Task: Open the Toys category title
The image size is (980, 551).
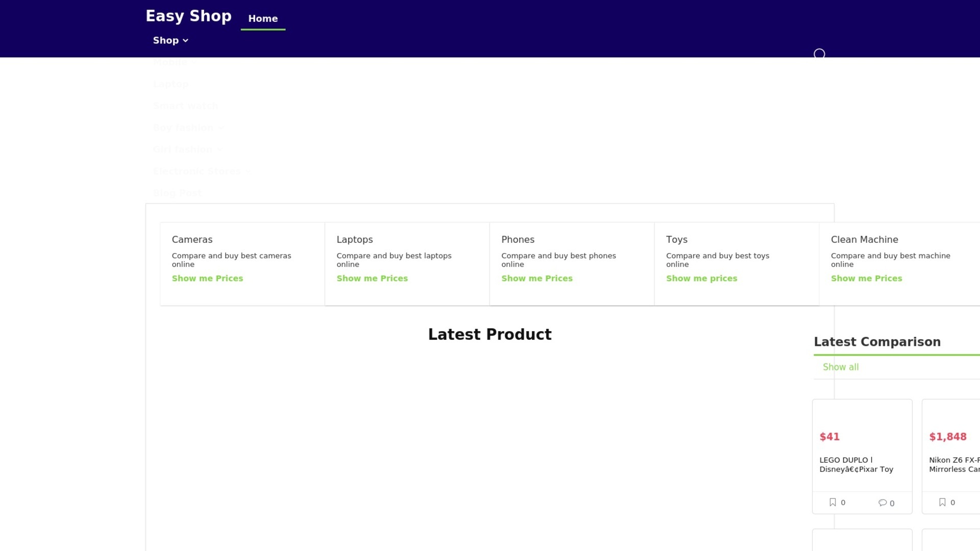Action: tap(677, 240)
